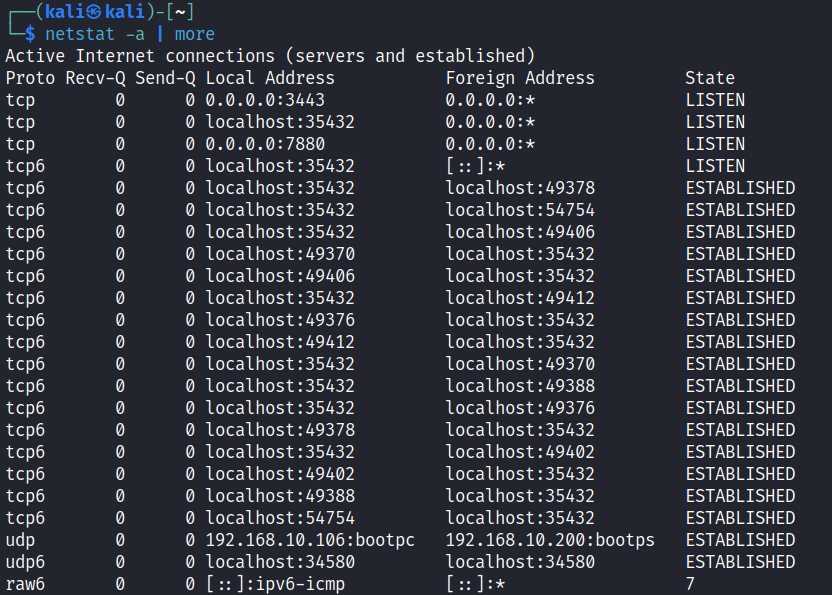This screenshot has height=595, width=832.
Task: Select the 'Active Internet connections' header line
Action: point(270,56)
